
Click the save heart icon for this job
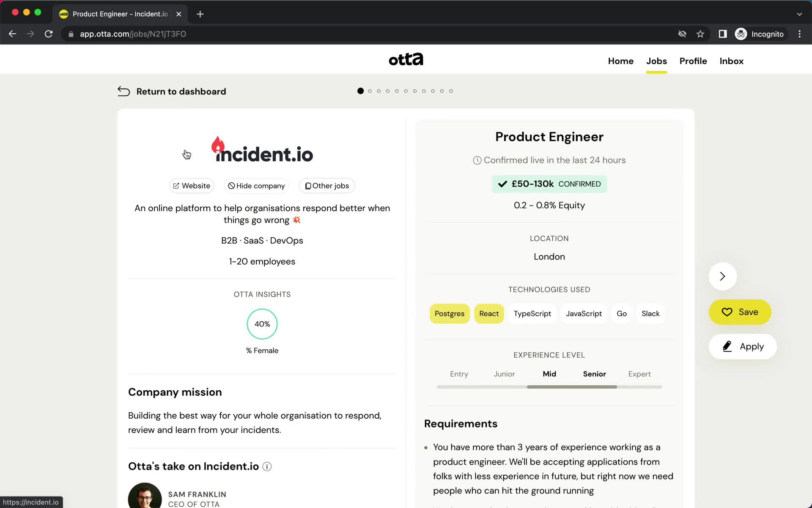click(727, 312)
